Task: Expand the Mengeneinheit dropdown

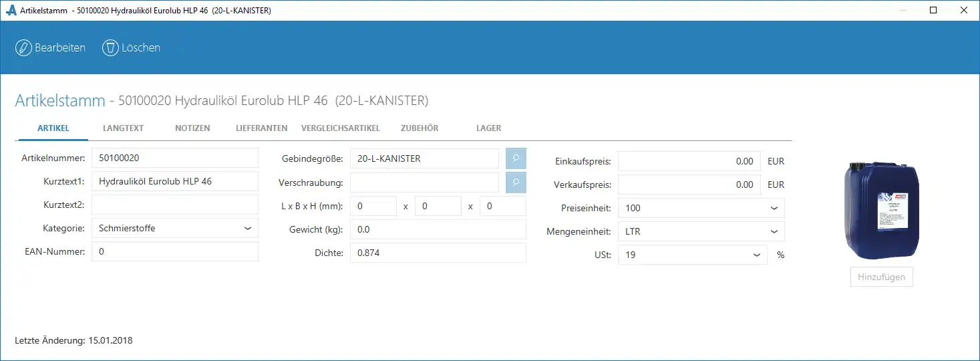Action: pyautogui.click(x=774, y=231)
